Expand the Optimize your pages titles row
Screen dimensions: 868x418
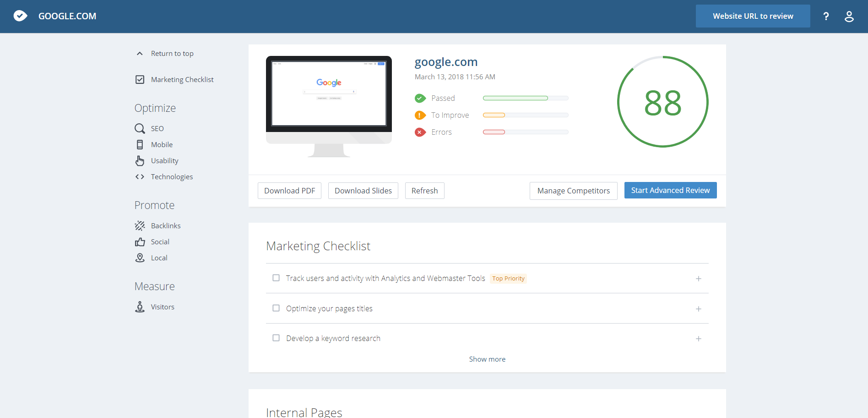coord(698,309)
